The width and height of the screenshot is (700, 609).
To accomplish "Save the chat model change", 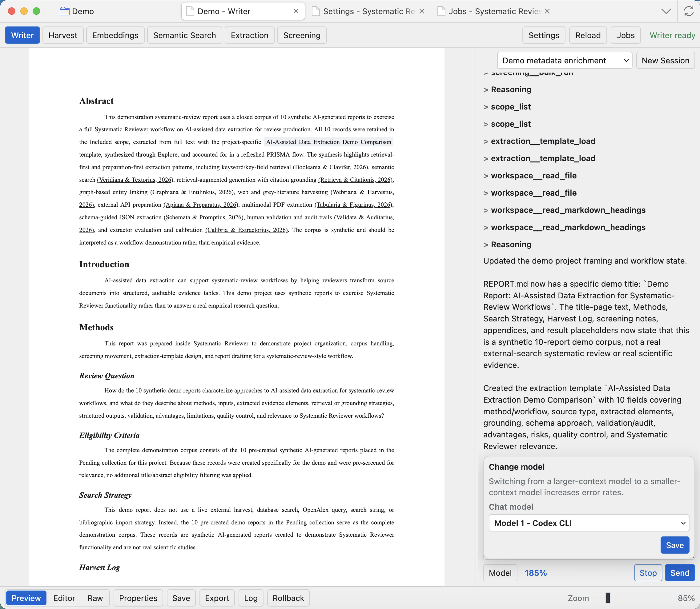I will pos(675,545).
